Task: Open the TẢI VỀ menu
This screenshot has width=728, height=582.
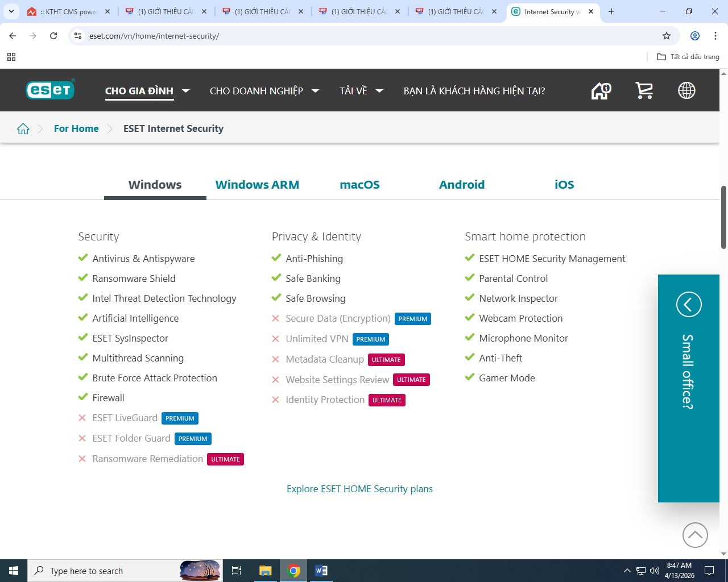Action: 353,91
